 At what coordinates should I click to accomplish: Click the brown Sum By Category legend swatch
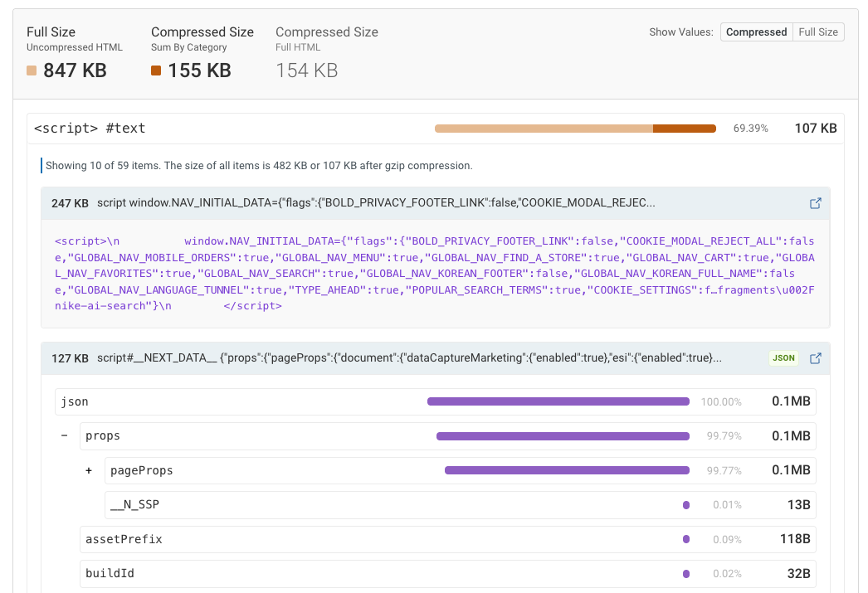[x=154, y=70]
